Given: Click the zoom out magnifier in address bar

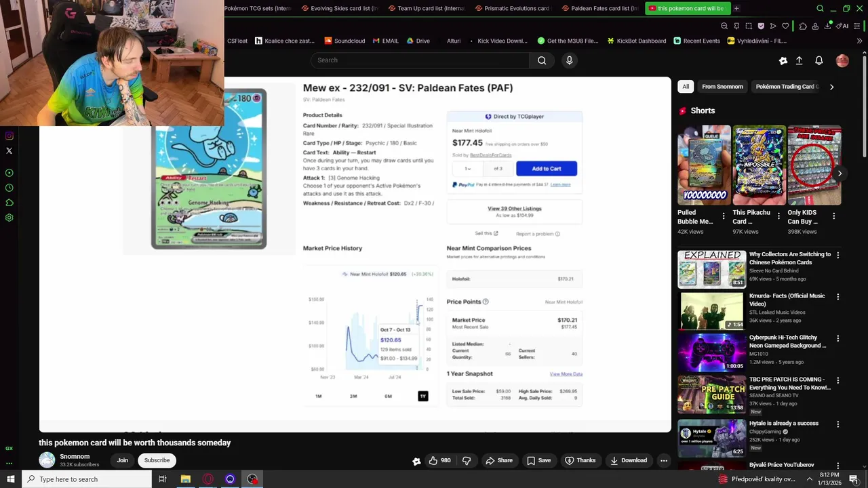Looking at the screenshot, I should coord(724,26).
